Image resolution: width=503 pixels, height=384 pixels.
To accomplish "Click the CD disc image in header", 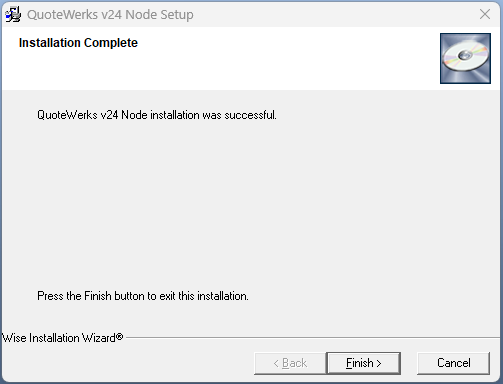I will coord(465,58).
